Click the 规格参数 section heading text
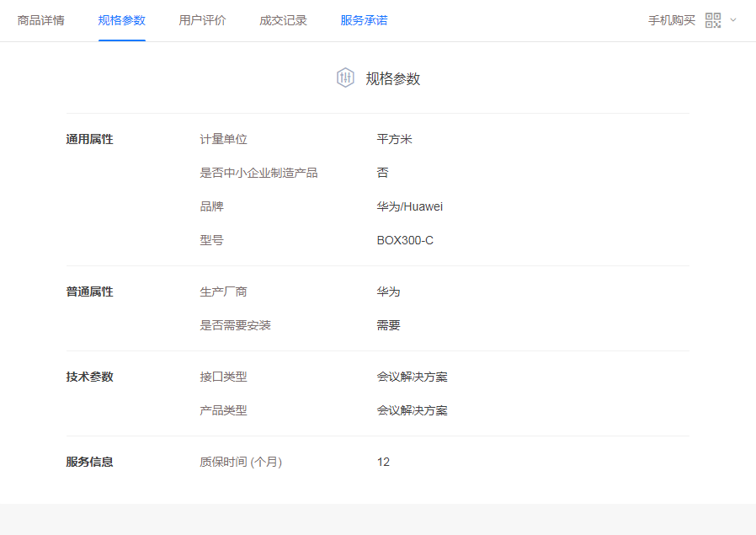Viewport: 756px width, 535px height. 393,78
